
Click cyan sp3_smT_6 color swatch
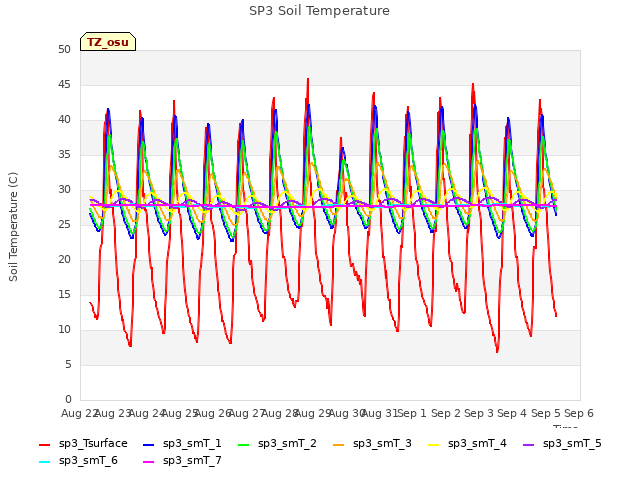click(44, 462)
